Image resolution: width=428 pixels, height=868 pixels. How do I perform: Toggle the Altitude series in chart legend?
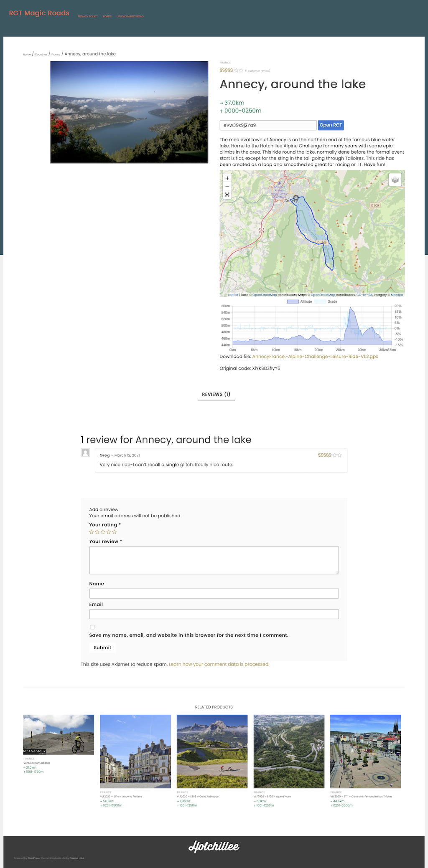tap(300, 301)
